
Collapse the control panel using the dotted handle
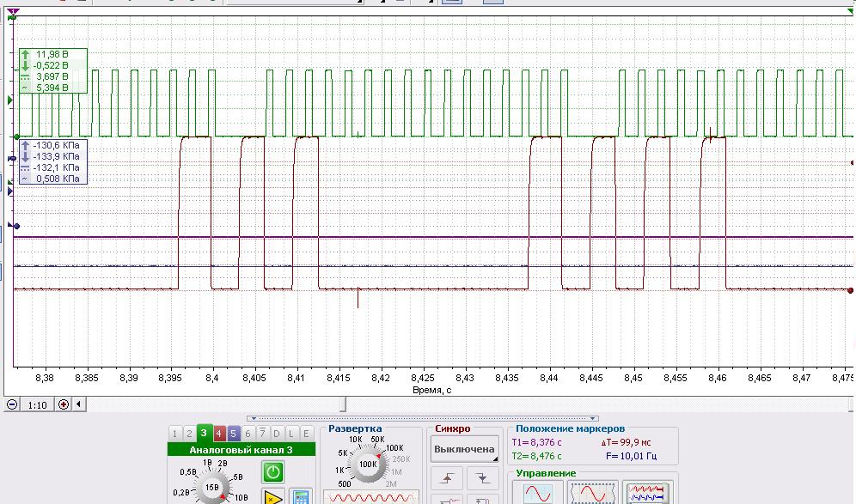[421, 418]
